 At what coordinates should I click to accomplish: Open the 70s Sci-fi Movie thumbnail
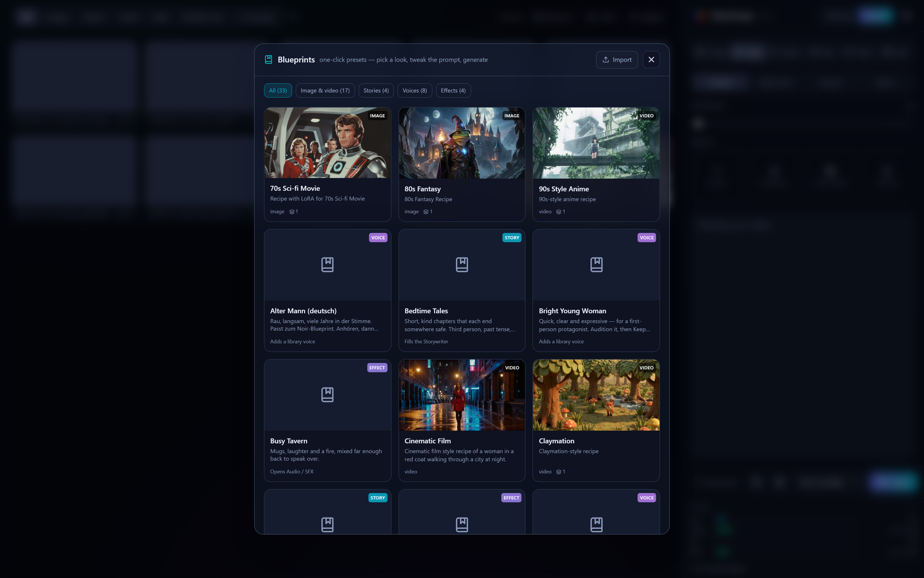click(x=327, y=142)
